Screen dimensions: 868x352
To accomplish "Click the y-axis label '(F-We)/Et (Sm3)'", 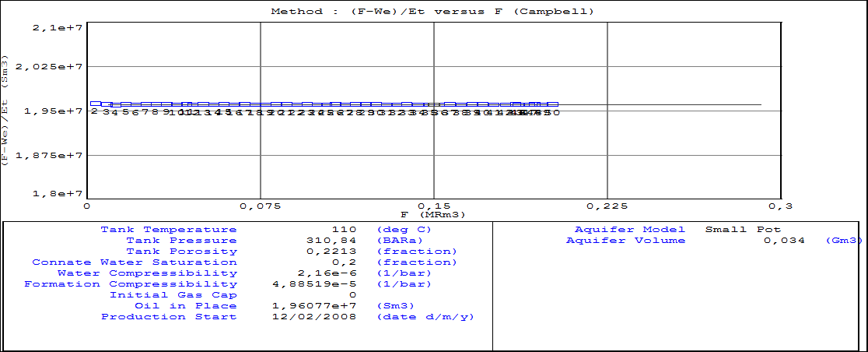I will [x=5, y=109].
